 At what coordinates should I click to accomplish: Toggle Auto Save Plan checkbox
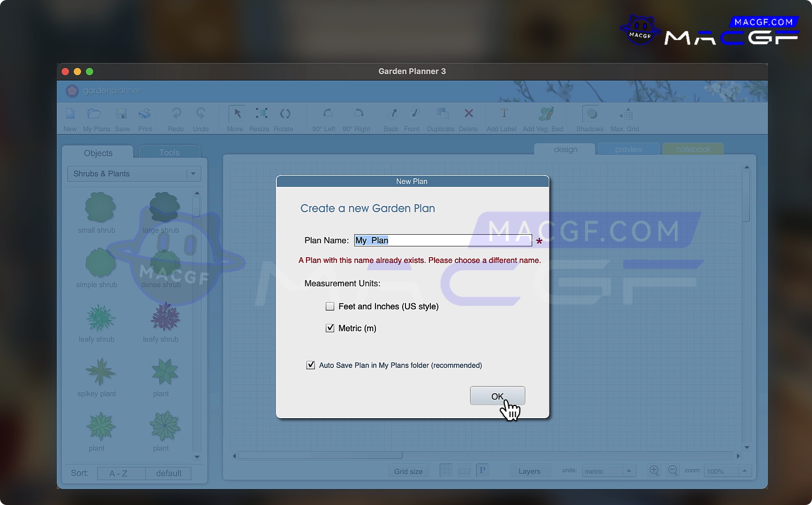point(311,365)
